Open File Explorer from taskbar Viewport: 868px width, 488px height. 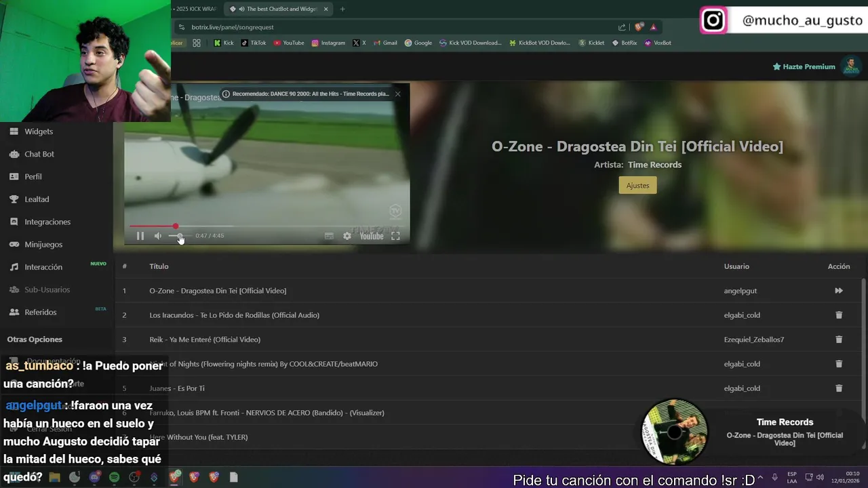(x=54, y=477)
